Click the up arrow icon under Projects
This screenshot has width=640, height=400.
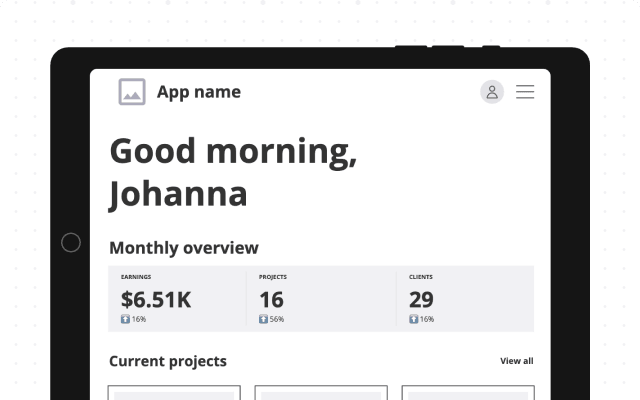[x=263, y=319]
